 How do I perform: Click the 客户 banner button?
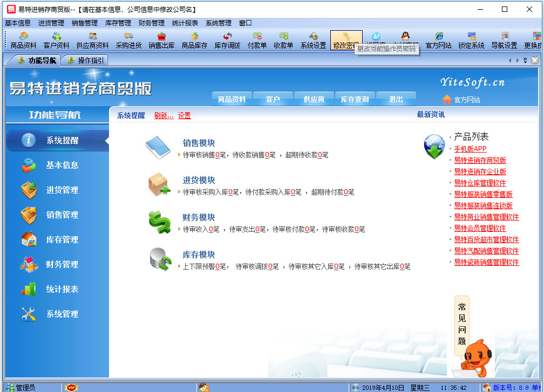pyautogui.click(x=273, y=99)
